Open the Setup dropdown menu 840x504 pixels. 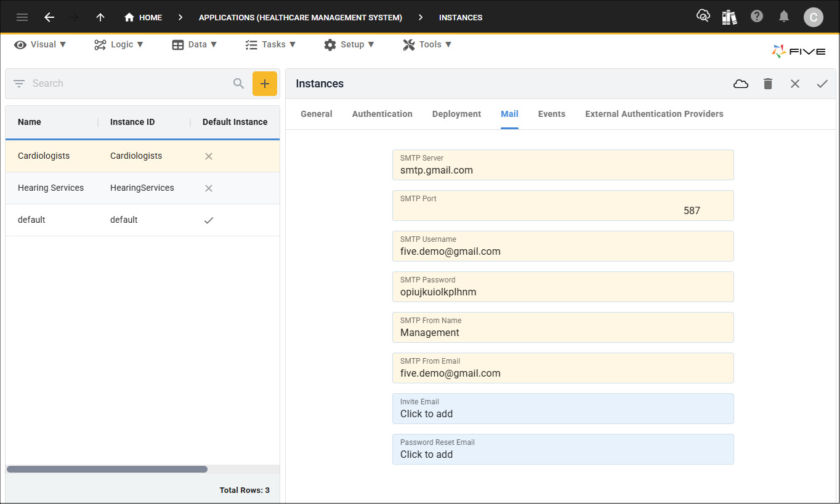tap(349, 44)
